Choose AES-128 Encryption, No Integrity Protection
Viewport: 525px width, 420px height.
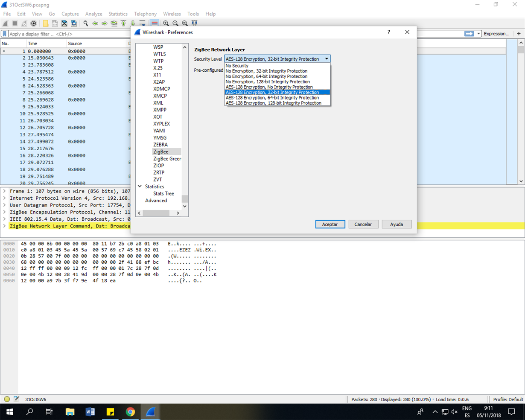click(x=277, y=87)
